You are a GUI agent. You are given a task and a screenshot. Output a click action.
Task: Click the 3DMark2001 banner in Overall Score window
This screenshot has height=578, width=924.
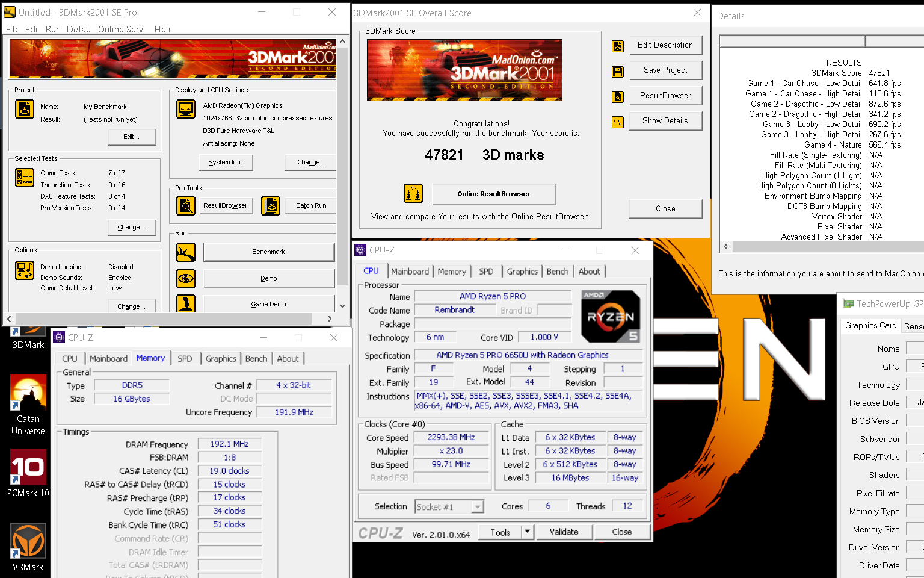(x=464, y=70)
